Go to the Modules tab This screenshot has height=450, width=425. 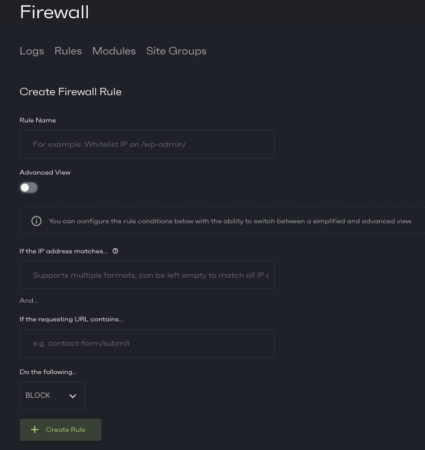tap(114, 51)
